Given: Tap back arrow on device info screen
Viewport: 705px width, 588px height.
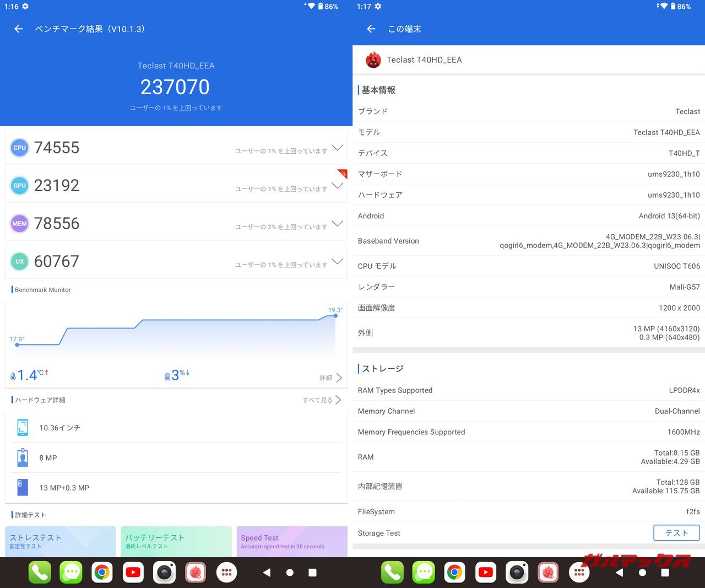Looking at the screenshot, I should coord(371,29).
